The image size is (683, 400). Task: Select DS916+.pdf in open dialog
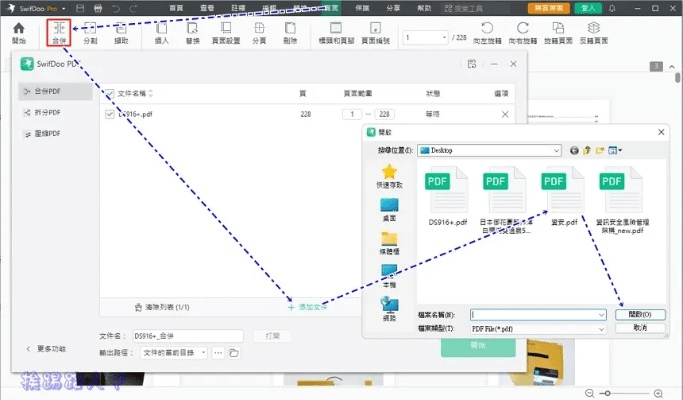tap(447, 197)
